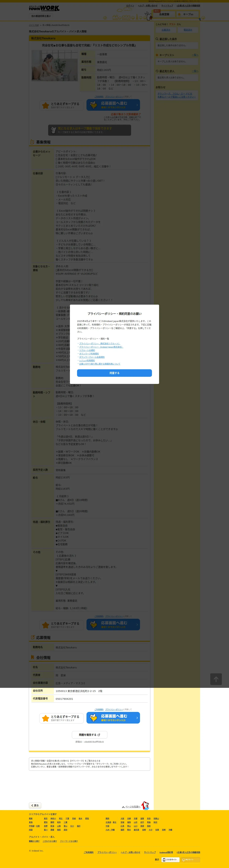Image resolution: width=229 pixels, height=868 pixels.
Task: Open the 他の都道府県を選ぶ selector
Action: point(41,16)
